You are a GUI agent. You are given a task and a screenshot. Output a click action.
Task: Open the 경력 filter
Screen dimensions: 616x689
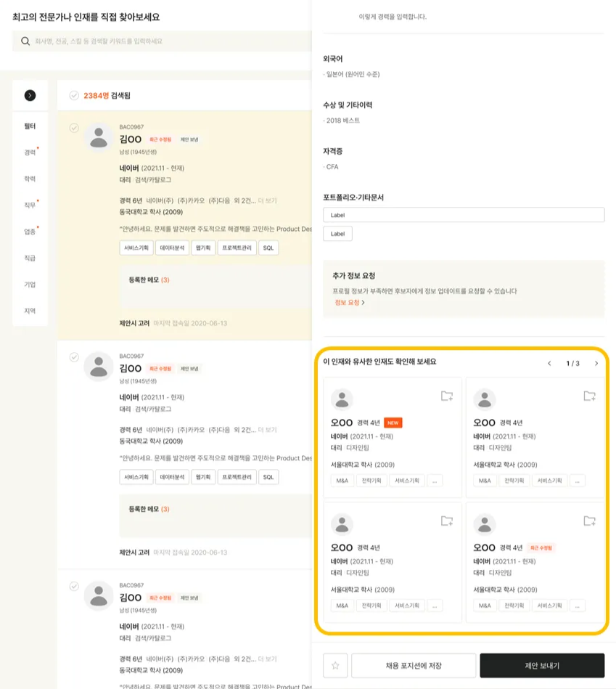[30, 152]
